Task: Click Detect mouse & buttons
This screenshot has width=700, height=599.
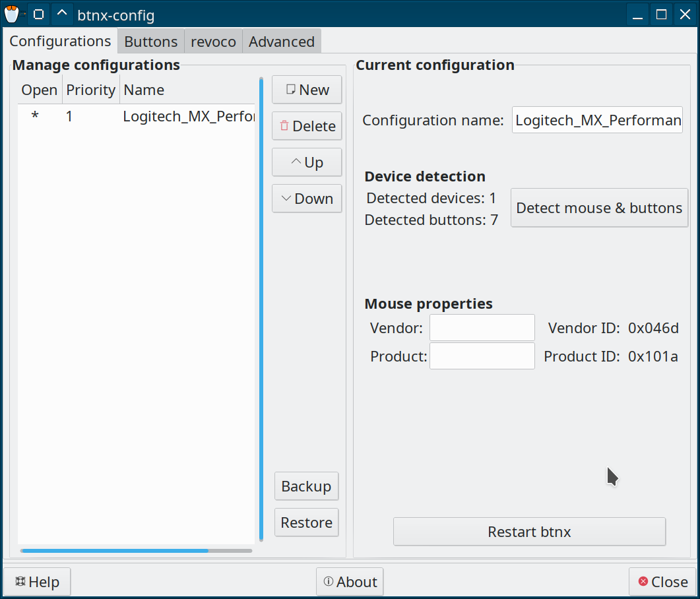Action: coord(599,208)
